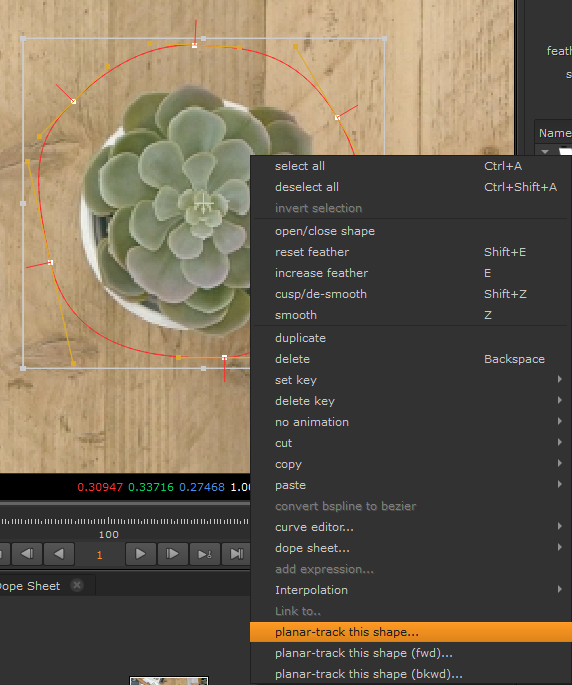The width and height of the screenshot is (572, 685).
Task: Step forward one frame button
Action: pyautogui.click(x=173, y=554)
